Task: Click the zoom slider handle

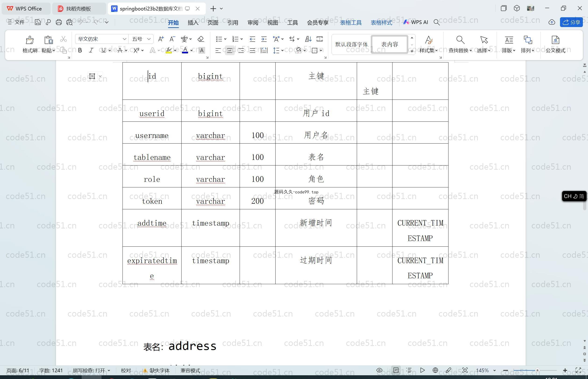Action: (537, 370)
